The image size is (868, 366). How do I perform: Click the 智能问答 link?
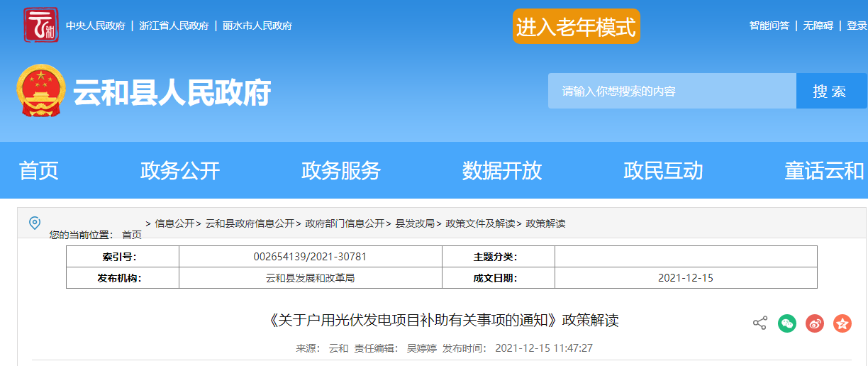pos(769,26)
